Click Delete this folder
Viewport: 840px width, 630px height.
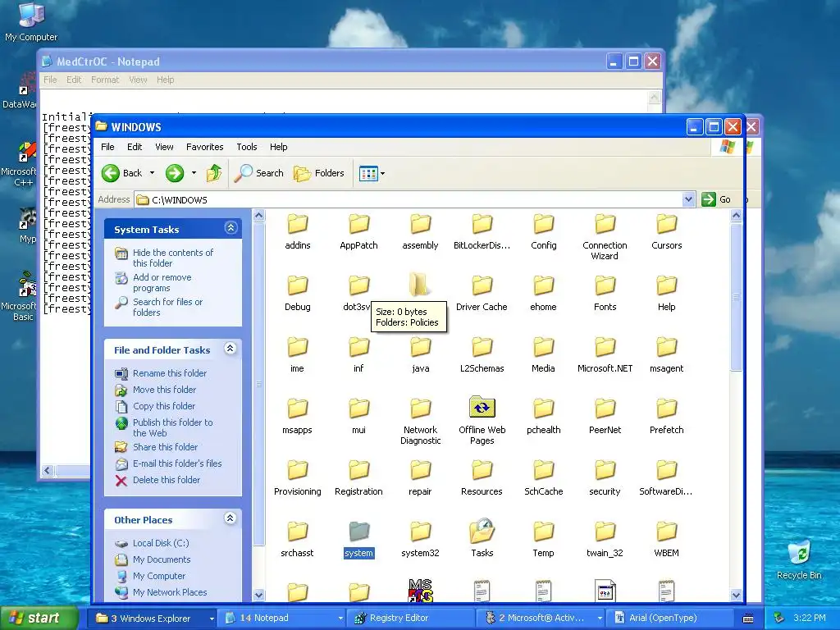(166, 480)
